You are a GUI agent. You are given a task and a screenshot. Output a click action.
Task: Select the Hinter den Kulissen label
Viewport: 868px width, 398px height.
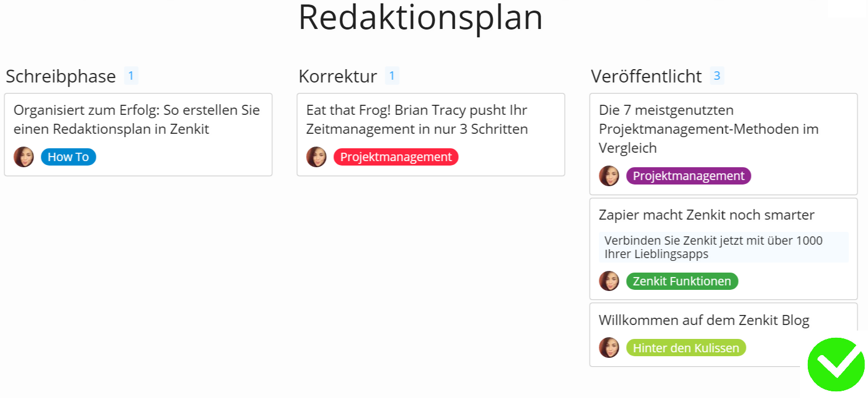686,348
